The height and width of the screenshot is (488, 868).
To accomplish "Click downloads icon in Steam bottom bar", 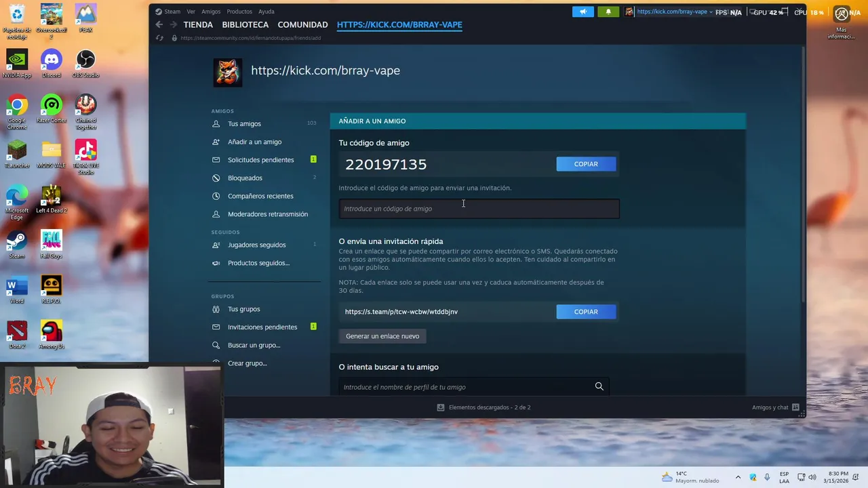I will click(441, 407).
